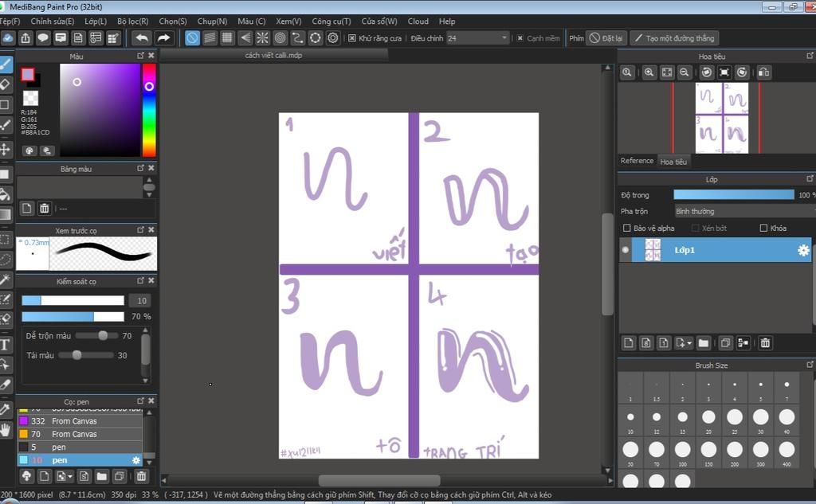The height and width of the screenshot is (504, 816).
Task: Select the Text tool
Action: click(6, 344)
